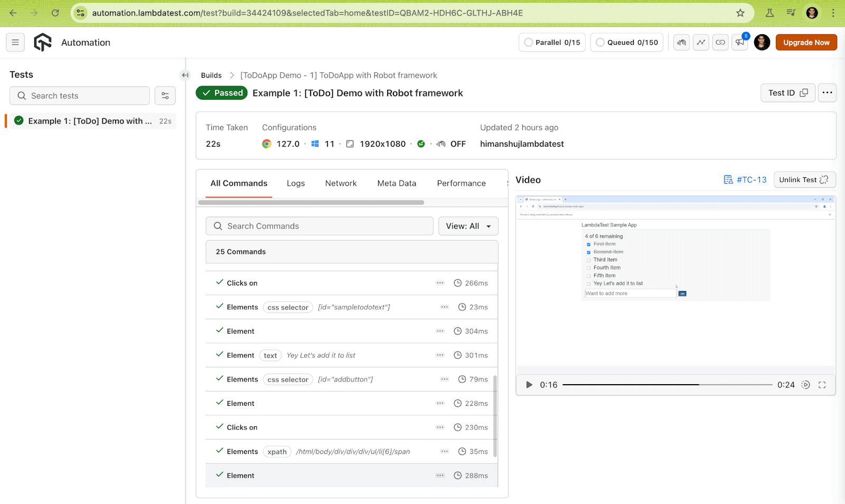Click the link chain icon in header
Image resolution: width=845 pixels, height=504 pixels.
[x=720, y=43]
